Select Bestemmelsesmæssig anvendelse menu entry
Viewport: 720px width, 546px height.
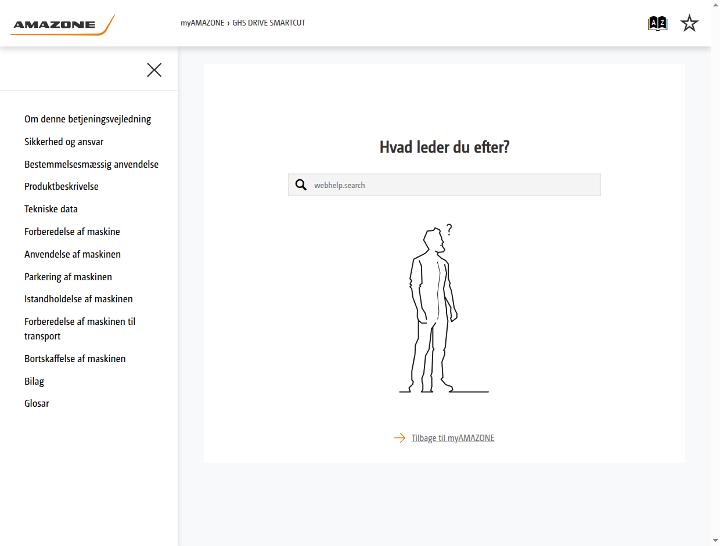tap(91, 164)
